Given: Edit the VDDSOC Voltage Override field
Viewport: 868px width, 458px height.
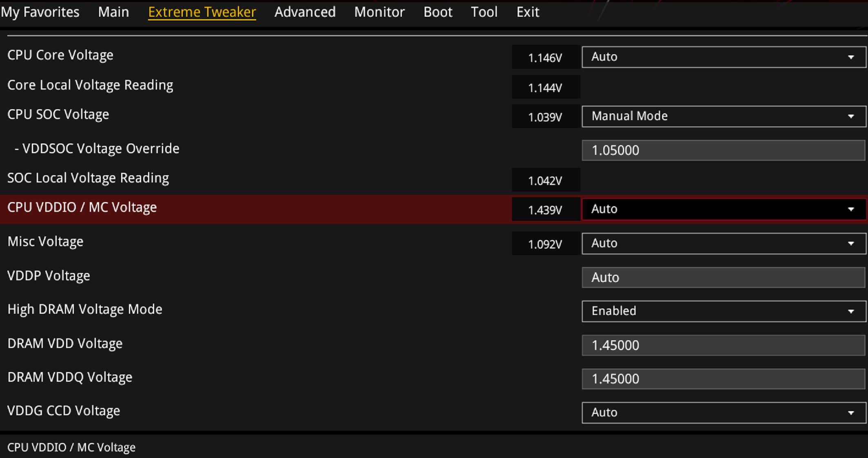Looking at the screenshot, I should click(x=723, y=150).
